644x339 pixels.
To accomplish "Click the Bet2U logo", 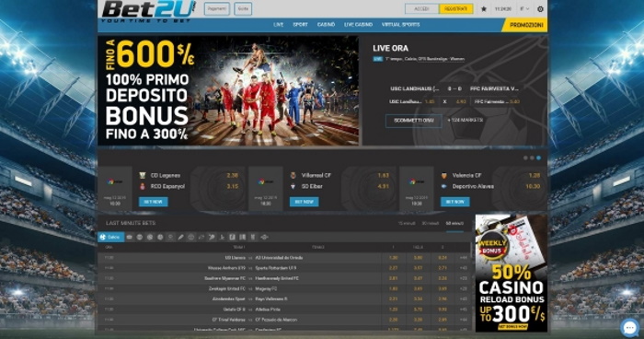I will click(x=148, y=11).
